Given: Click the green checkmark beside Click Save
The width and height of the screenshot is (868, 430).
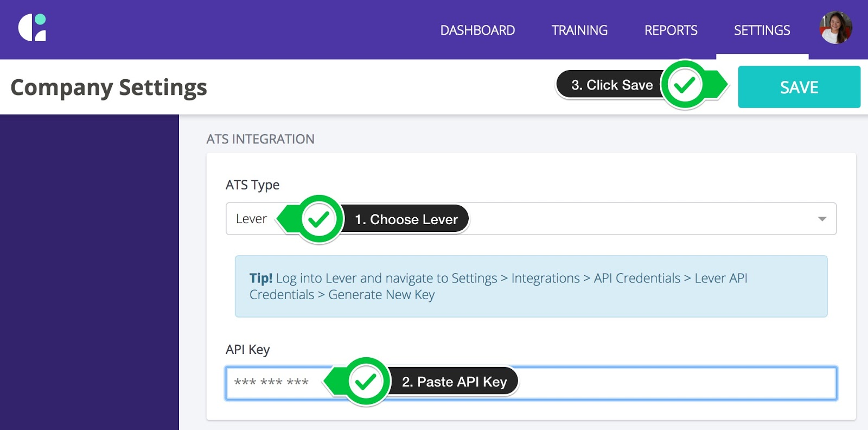Looking at the screenshot, I should point(685,85).
